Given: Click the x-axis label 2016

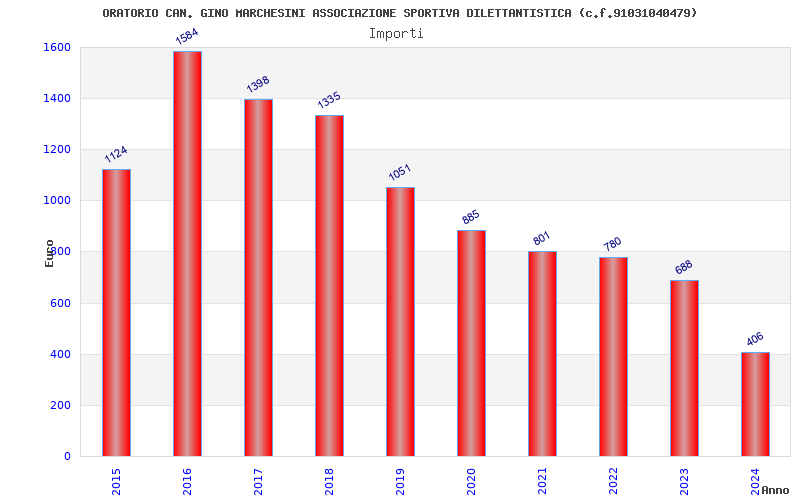Looking at the screenshot, I should point(187,482).
